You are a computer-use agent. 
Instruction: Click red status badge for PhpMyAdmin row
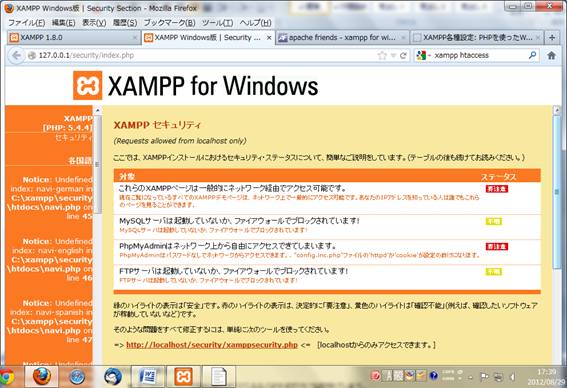point(497,247)
